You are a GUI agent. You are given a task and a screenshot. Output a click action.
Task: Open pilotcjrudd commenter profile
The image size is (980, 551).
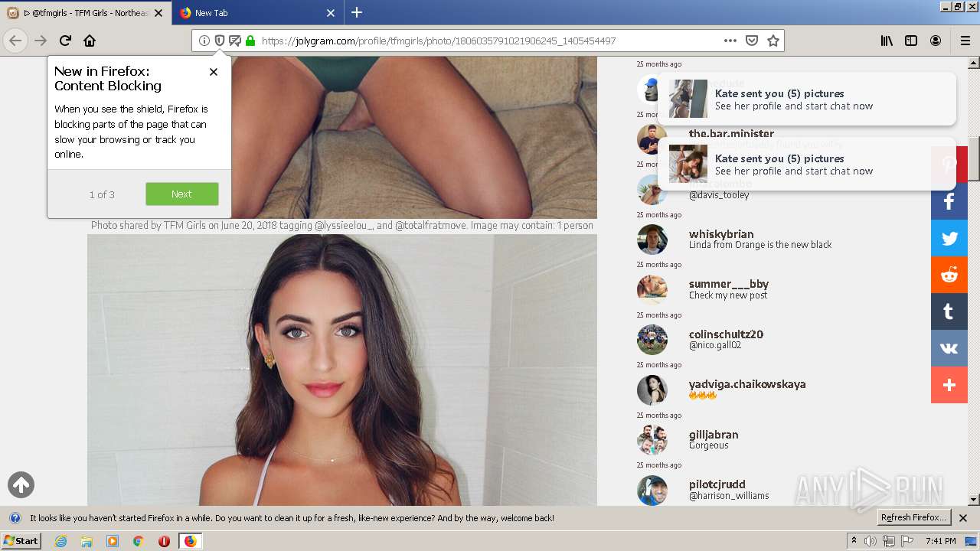pos(717,484)
